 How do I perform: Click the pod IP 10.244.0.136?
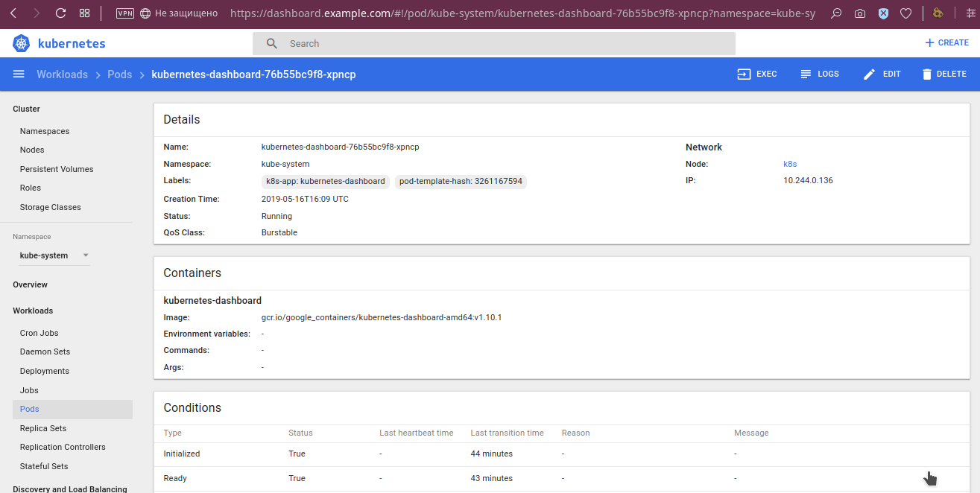tap(808, 180)
